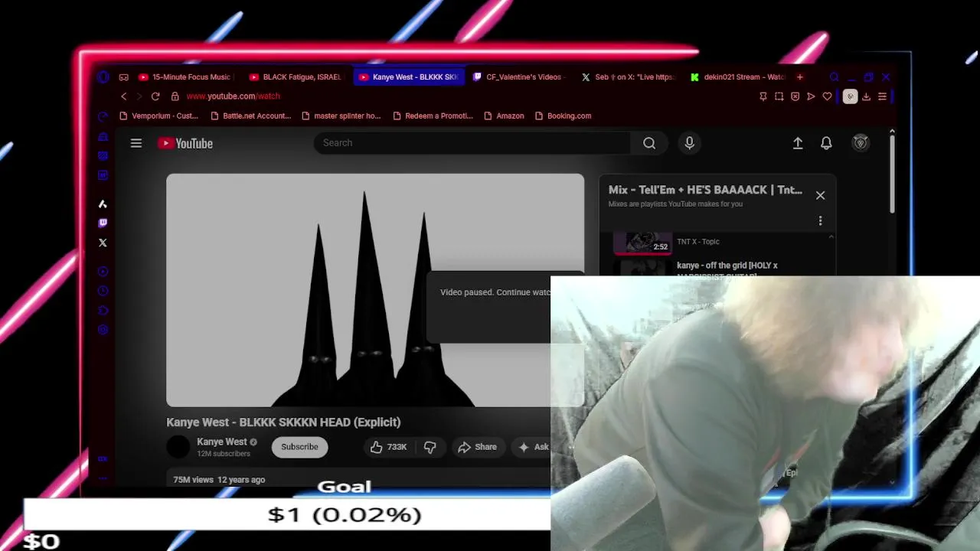Click the pinboard pin icon in toolbar
Viewport: 980px width, 551px height.
(x=763, y=96)
